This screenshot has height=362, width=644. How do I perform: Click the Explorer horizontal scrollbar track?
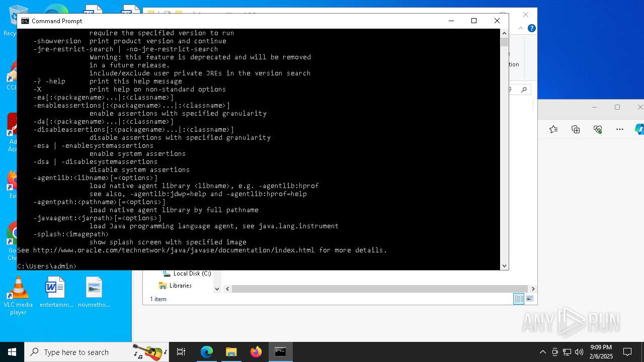coord(380,289)
